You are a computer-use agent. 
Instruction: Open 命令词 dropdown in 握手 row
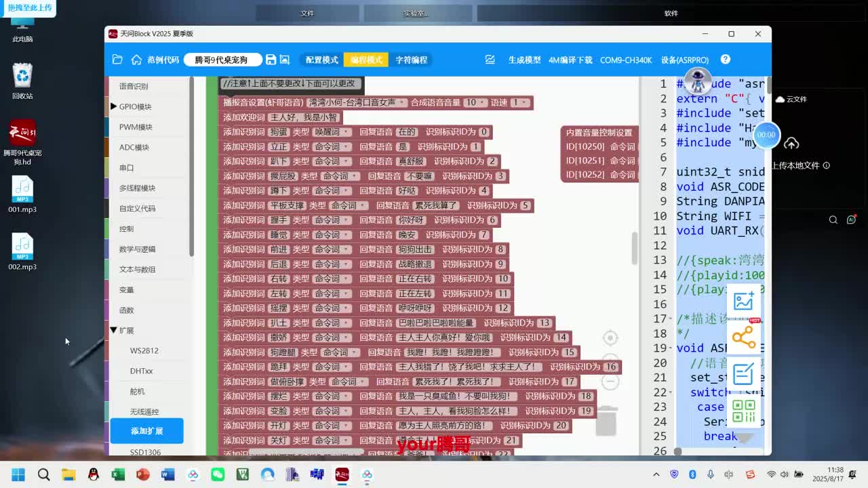tap(332, 220)
